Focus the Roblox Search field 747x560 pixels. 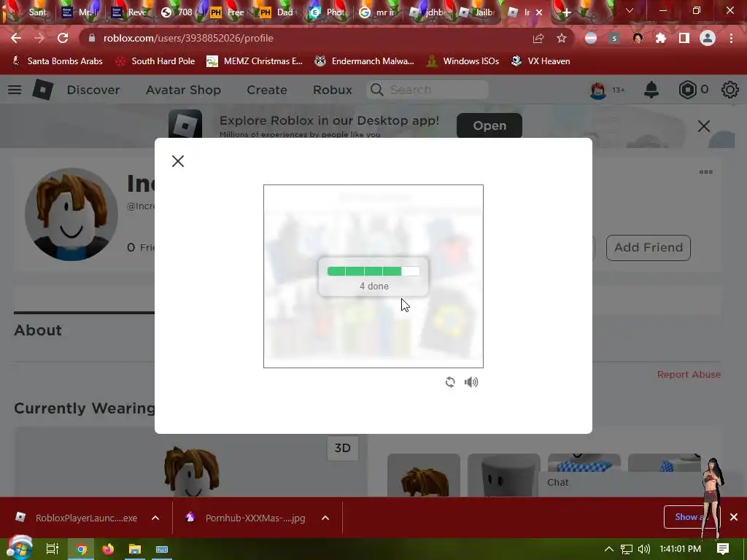pos(427,90)
